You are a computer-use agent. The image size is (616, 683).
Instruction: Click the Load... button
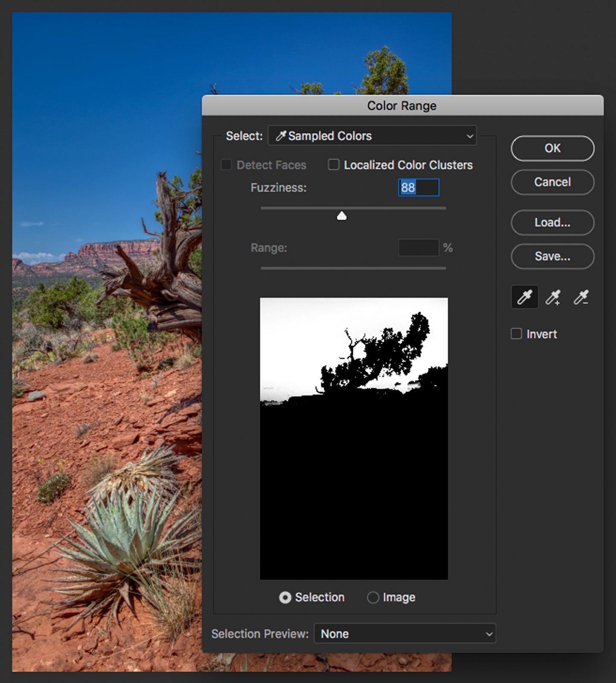(x=552, y=222)
